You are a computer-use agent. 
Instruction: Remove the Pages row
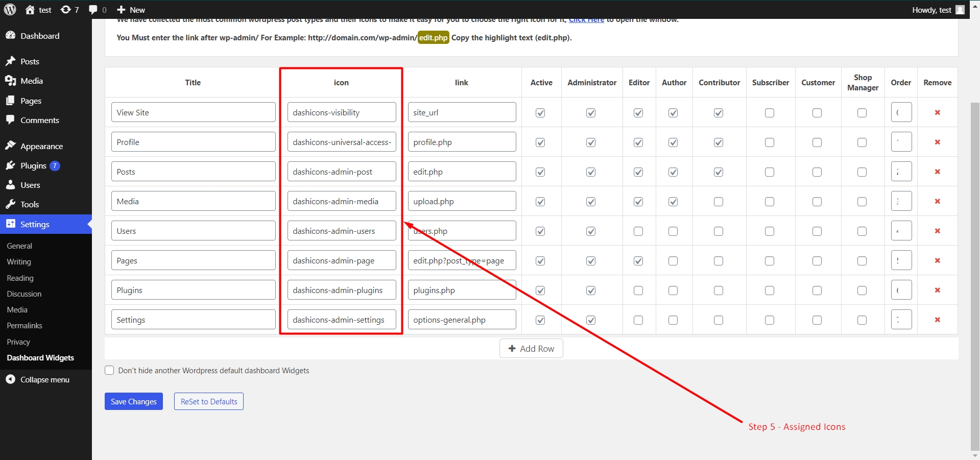pyautogui.click(x=938, y=260)
